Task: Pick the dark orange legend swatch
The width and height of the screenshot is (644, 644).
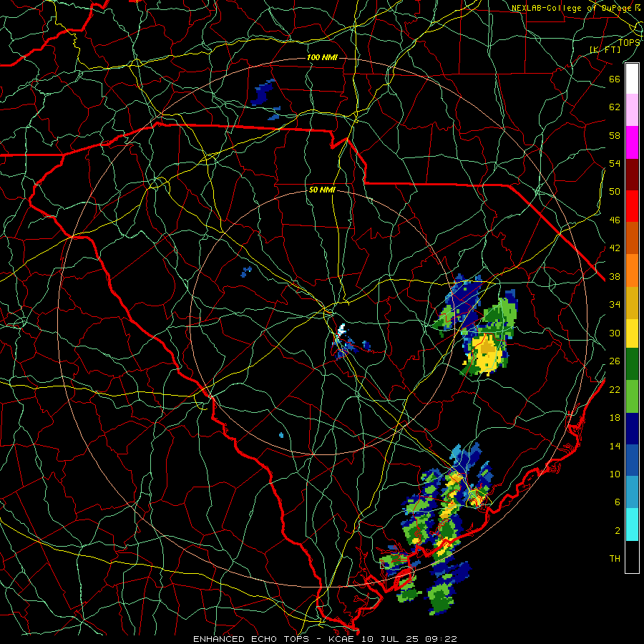Action: click(x=632, y=238)
